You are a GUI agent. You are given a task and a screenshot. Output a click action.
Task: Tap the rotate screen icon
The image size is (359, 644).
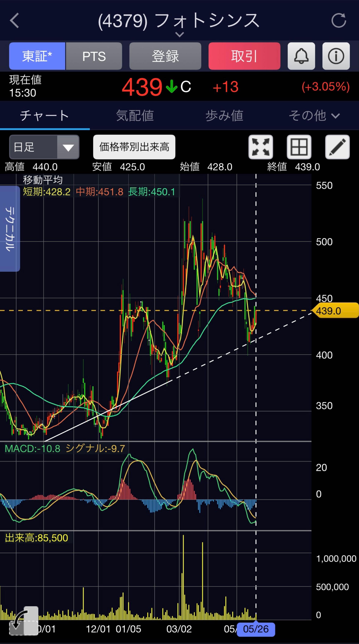click(24, 621)
